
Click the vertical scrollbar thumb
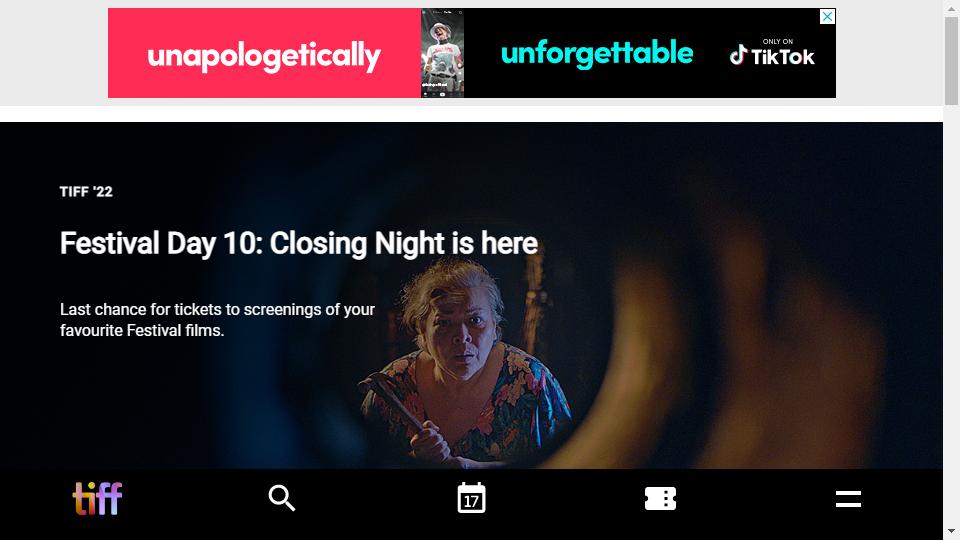pos(951,61)
